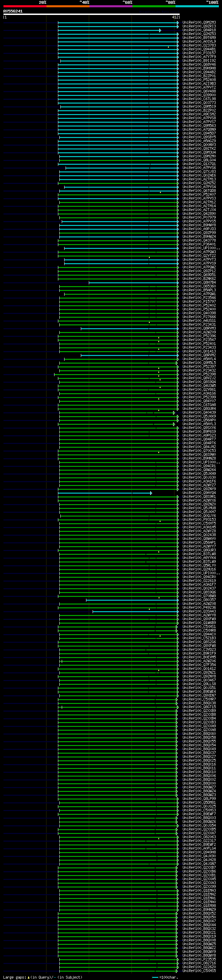Select the UniRef100_A7PVT2 label
The image size is (222, 980).
click(x=199, y=88)
